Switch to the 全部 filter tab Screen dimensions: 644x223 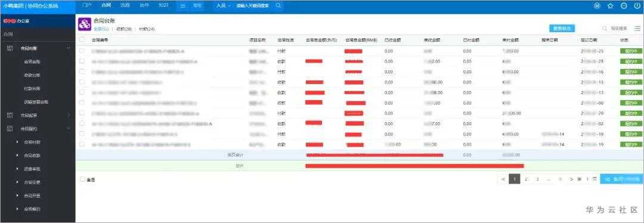(x=101, y=29)
